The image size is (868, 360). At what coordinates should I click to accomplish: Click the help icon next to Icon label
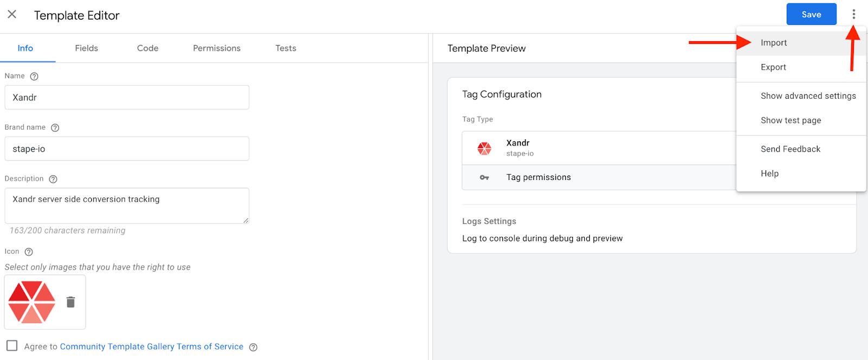29,252
